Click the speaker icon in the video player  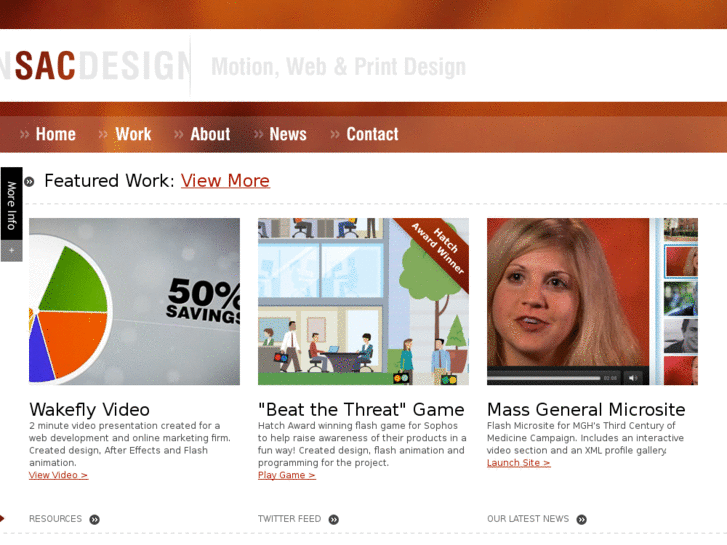(633, 378)
